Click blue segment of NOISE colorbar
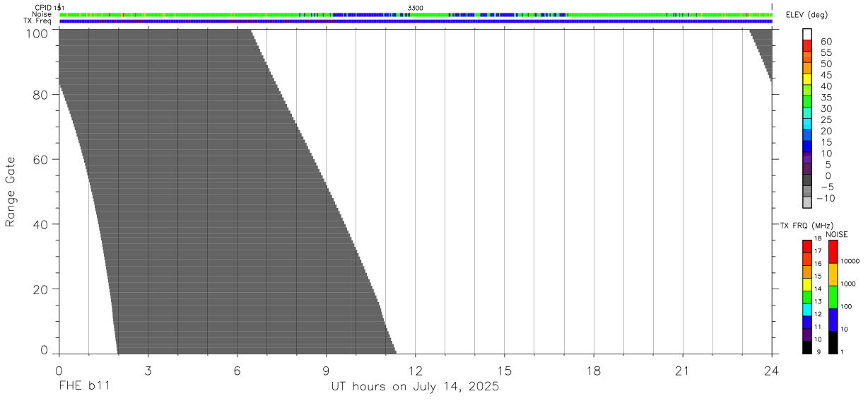The width and height of the screenshot is (868, 401). tap(833, 320)
